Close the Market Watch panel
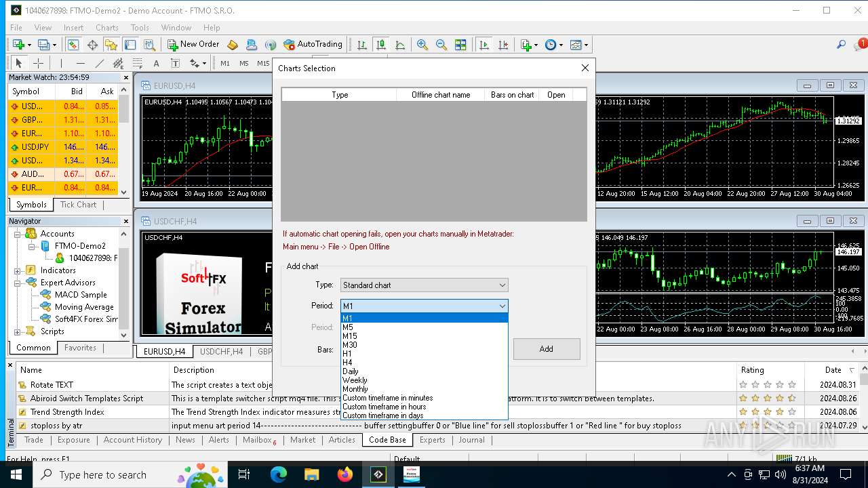This screenshot has width=868, height=488. click(125, 77)
